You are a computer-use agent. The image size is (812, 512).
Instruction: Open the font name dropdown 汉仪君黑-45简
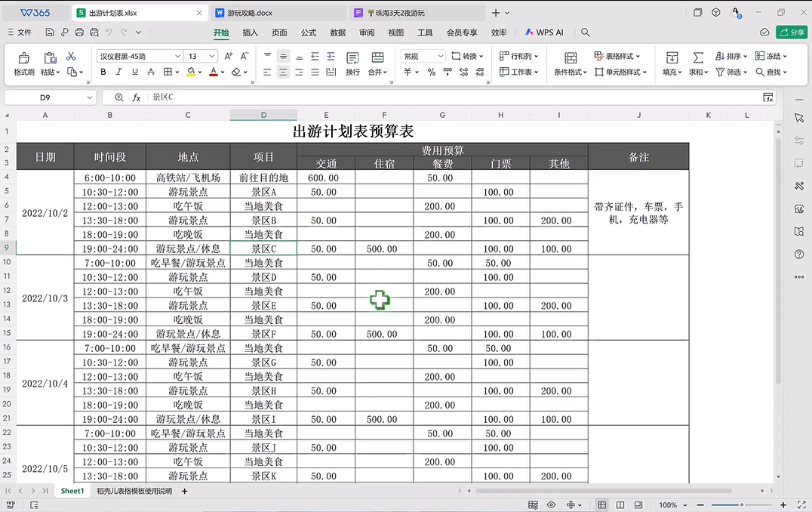point(140,57)
